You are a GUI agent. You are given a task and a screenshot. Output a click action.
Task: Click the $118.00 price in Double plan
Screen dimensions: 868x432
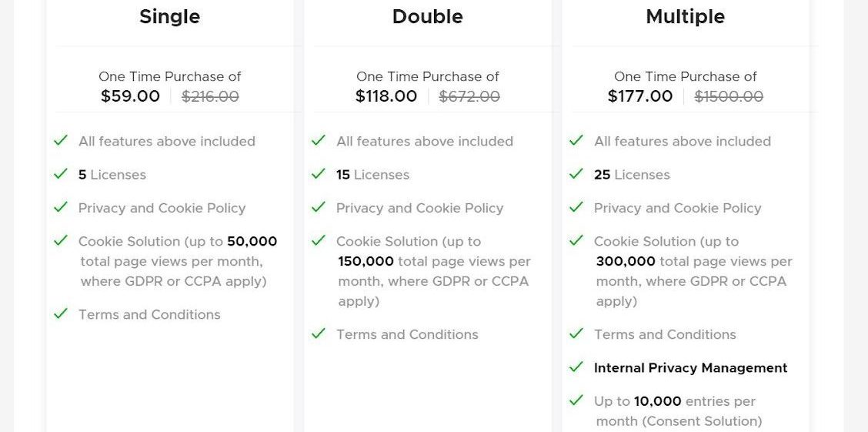coord(386,96)
